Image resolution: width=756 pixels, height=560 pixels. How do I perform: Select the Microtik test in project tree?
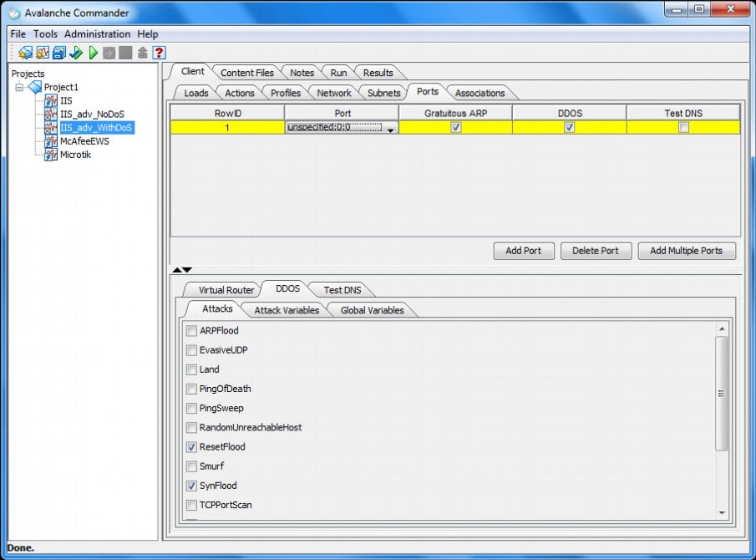point(75,155)
